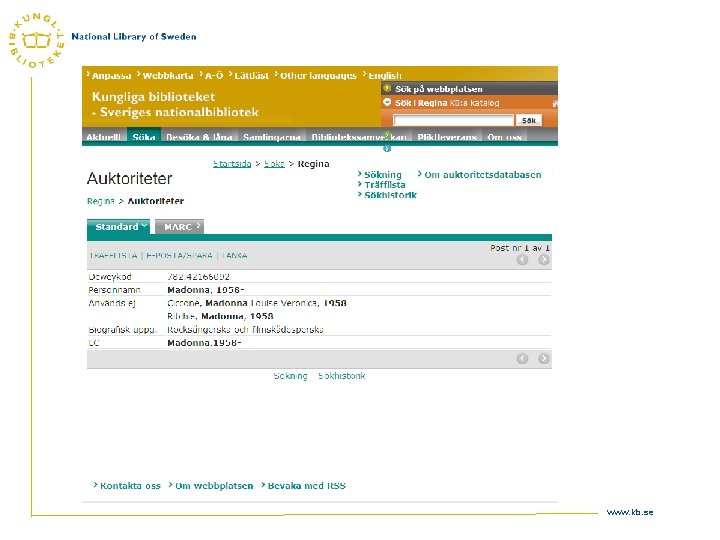This screenshot has width=720, height=540.
Task: Open the Träfflista link in right menu
Action: pyautogui.click(x=385, y=185)
